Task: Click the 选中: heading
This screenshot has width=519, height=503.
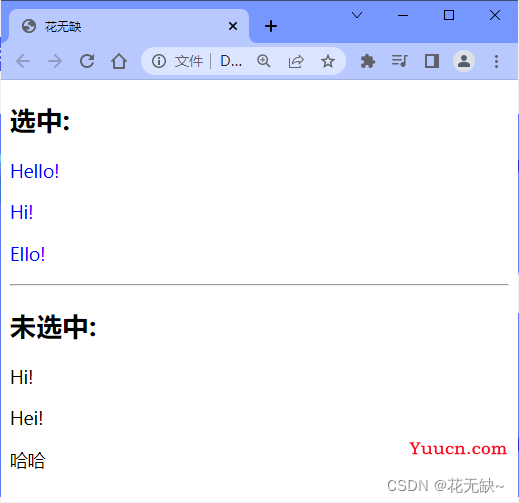Action: coord(40,121)
